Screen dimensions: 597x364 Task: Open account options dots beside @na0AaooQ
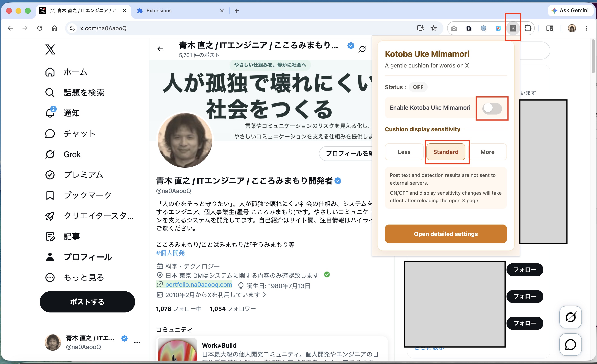[137, 342]
